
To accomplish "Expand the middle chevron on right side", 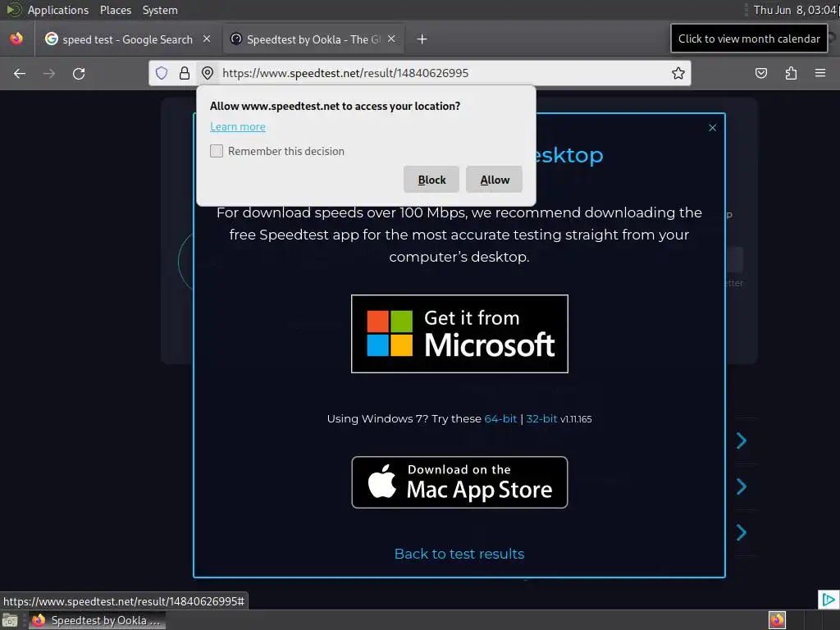I will coord(742,486).
